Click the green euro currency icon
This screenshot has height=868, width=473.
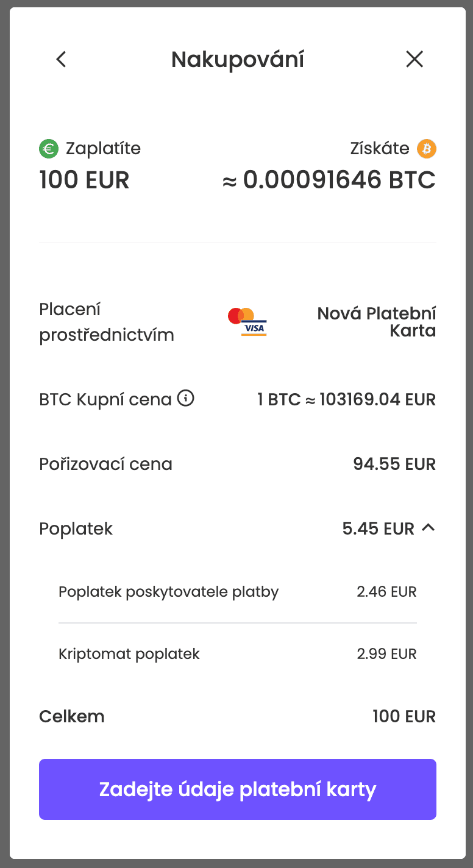(x=49, y=148)
